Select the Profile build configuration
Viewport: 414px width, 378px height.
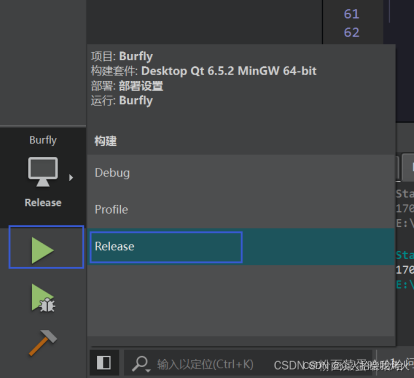[241, 210]
